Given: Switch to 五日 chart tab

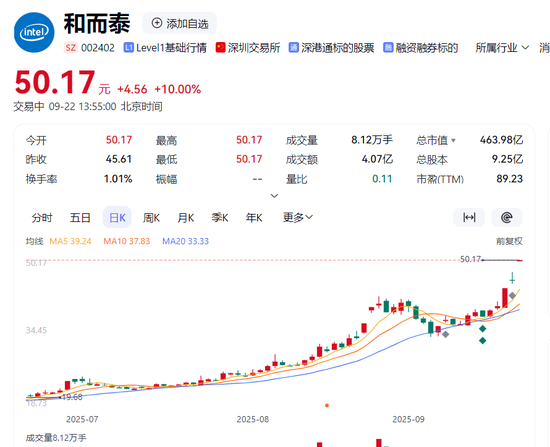Looking at the screenshot, I should point(80,218).
